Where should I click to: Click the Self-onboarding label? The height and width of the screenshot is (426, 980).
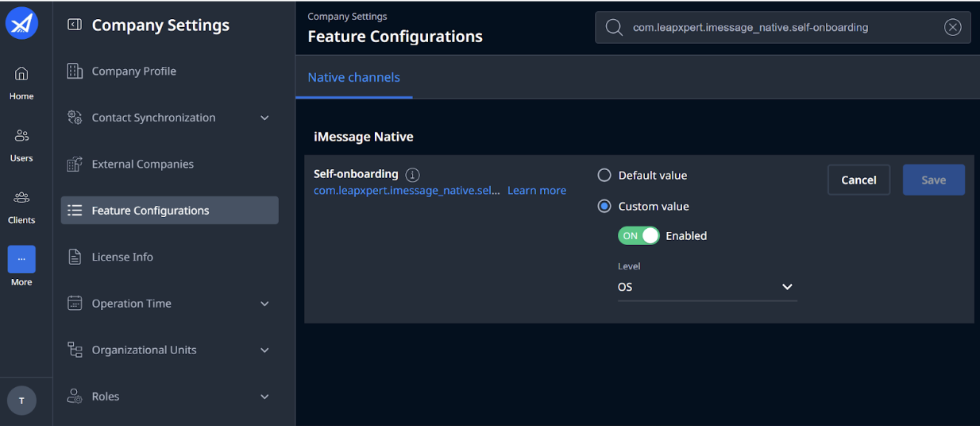point(356,174)
